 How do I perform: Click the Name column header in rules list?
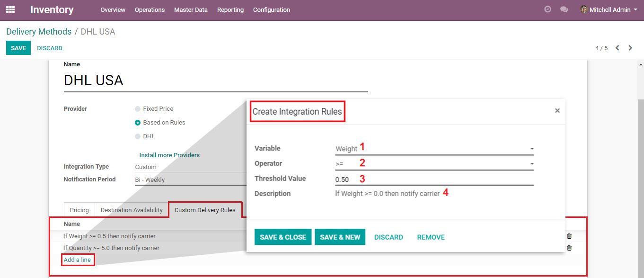(x=72, y=224)
